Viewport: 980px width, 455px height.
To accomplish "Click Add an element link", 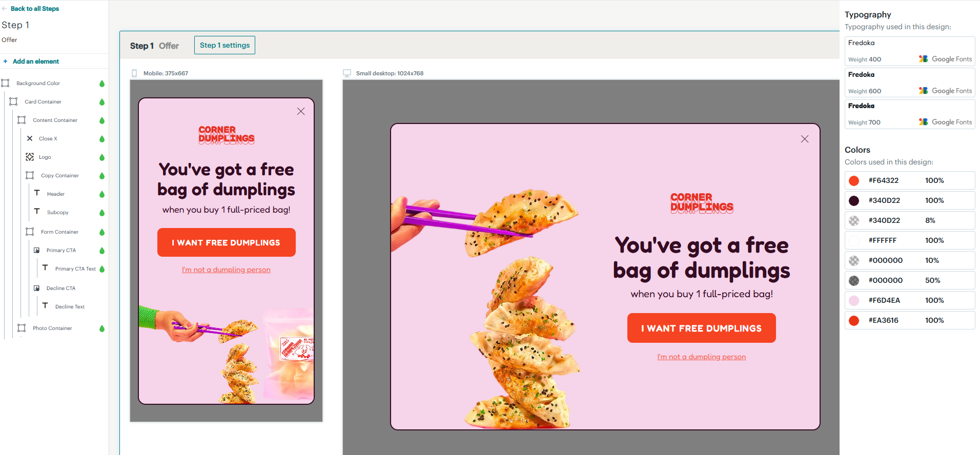I will coord(36,61).
